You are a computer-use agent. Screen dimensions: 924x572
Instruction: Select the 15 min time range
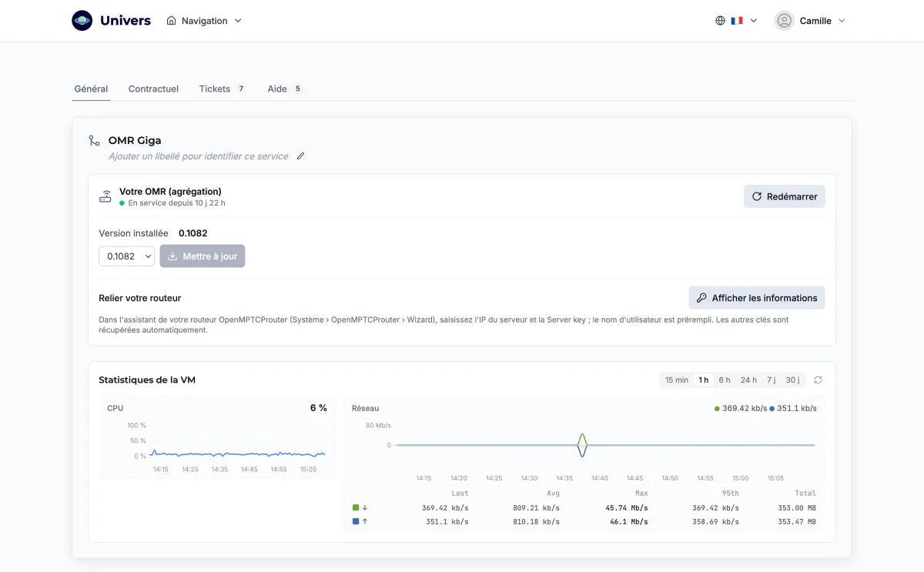click(x=677, y=380)
